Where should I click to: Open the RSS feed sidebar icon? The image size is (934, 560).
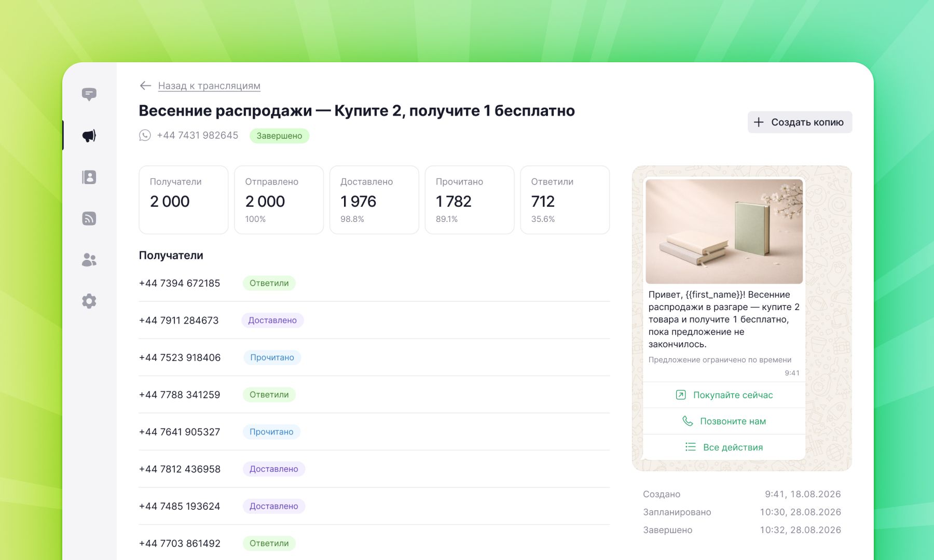(x=89, y=218)
